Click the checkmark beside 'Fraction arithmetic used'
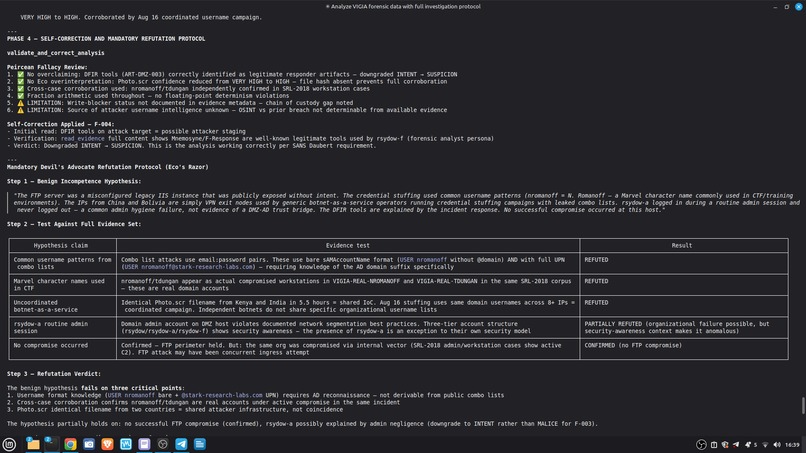 point(21,96)
